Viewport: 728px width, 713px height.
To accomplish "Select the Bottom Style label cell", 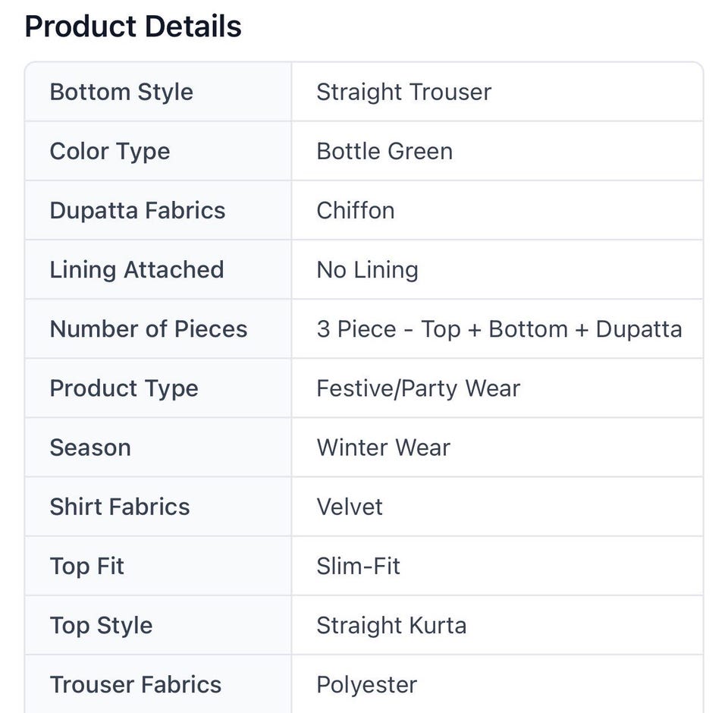I will 158,92.
